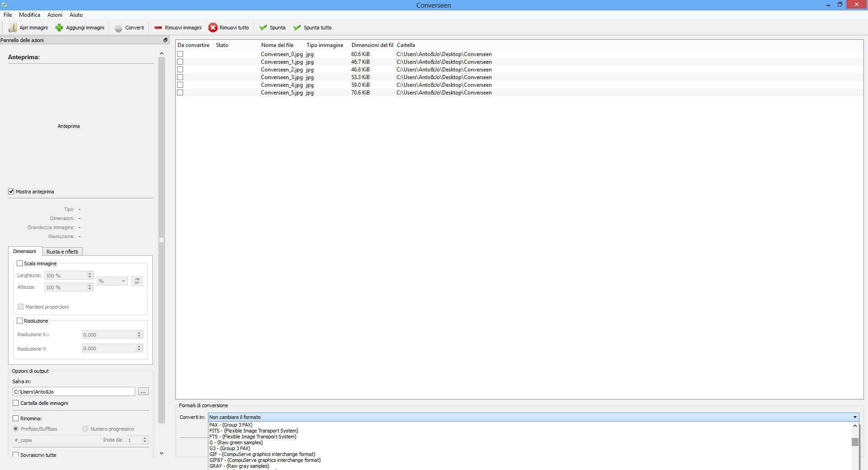Check the Cartella delle immagini option

(16, 403)
